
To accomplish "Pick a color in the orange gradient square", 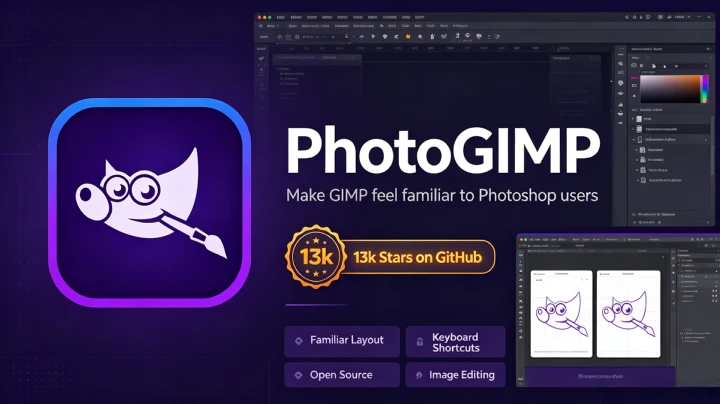I will [x=670, y=89].
